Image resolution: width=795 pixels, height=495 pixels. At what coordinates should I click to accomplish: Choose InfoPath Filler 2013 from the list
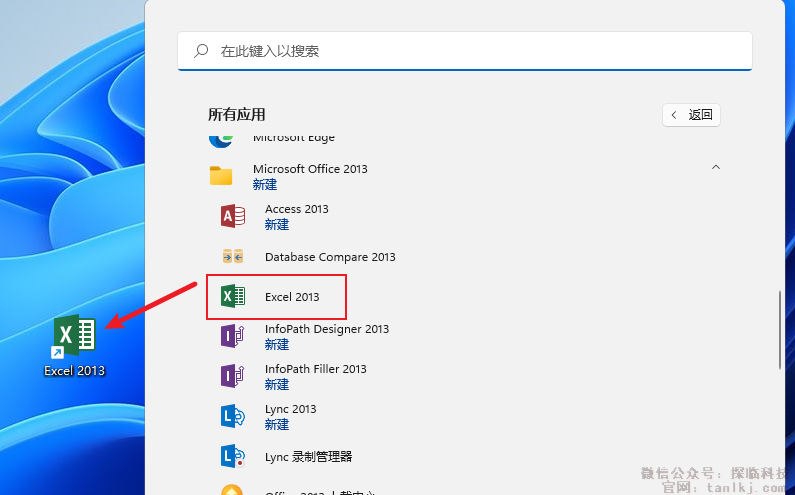[x=315, y=369]
